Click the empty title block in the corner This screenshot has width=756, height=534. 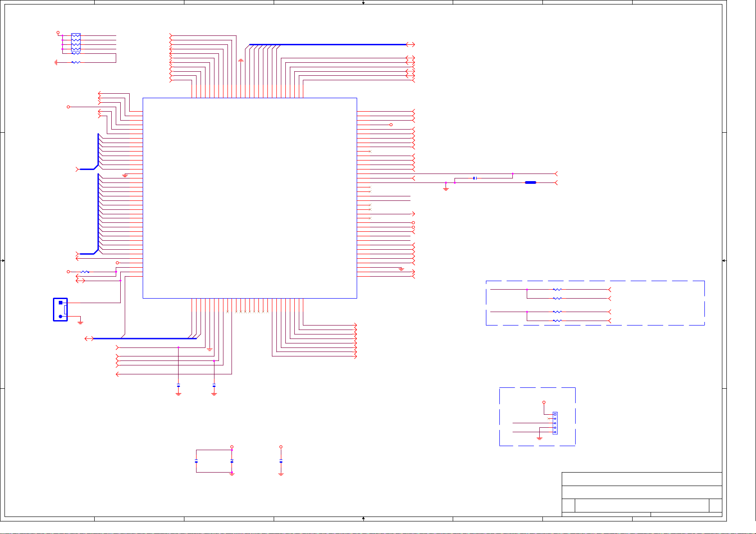tap(642, 494)
